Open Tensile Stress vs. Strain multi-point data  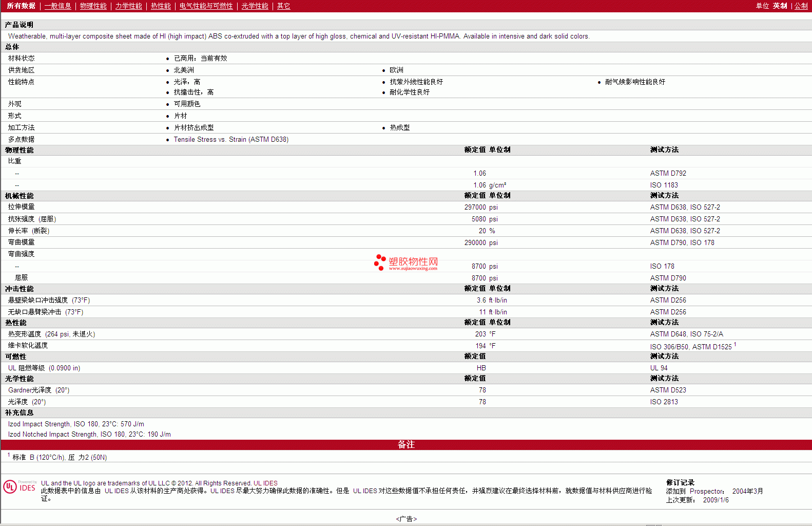(x=231, y=140)
